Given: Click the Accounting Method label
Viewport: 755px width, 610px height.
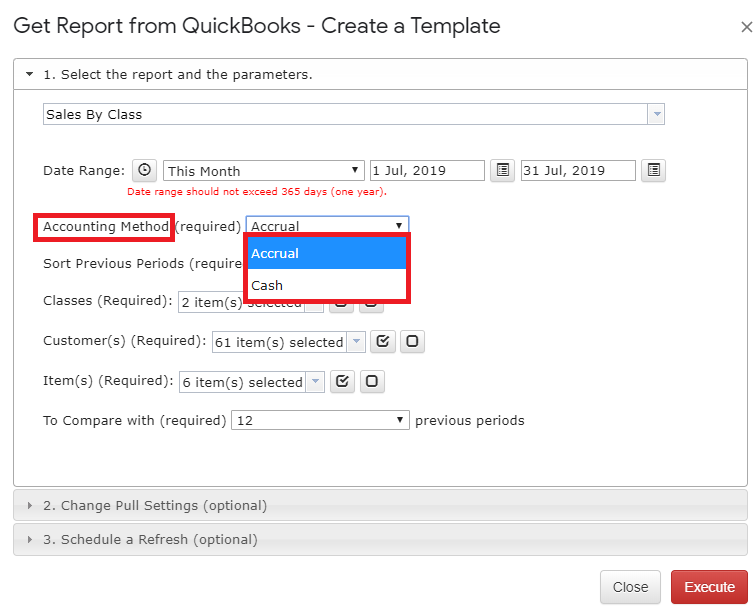Looking at the screenshot, I should point(105,226).
